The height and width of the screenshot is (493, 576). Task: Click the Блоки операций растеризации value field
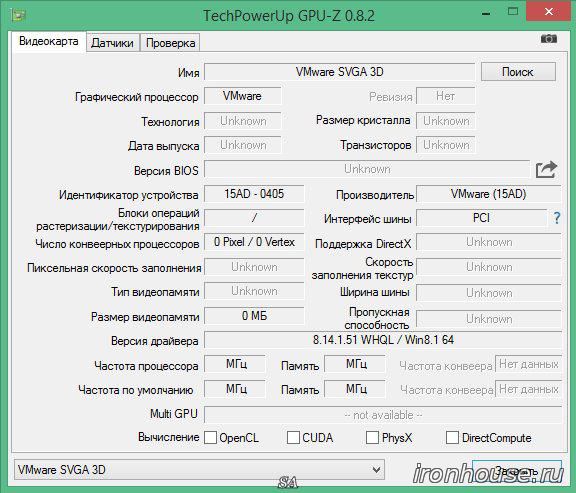click(x=254, y=218)
